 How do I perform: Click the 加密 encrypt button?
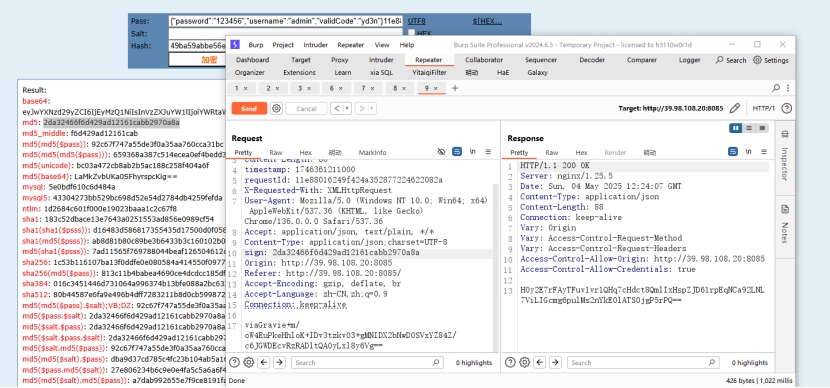click(x=209, y=60)
